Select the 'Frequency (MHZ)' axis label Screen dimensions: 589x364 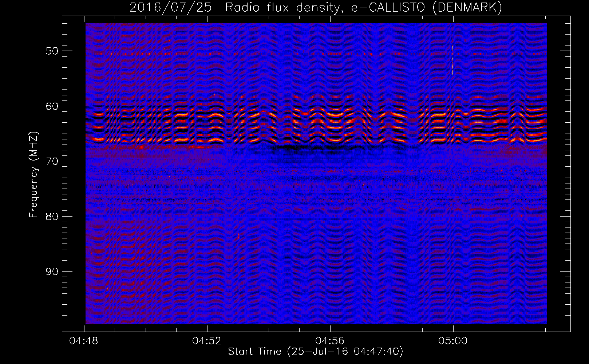click(33, 175)
